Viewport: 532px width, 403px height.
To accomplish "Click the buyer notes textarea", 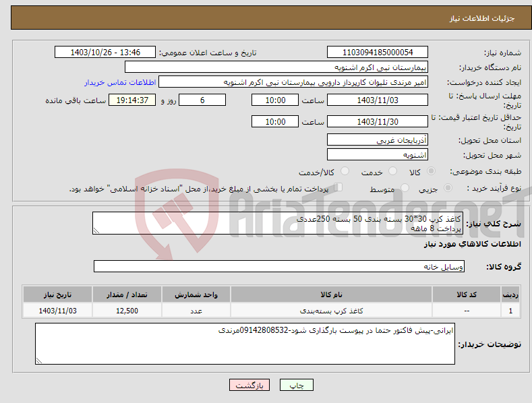I will 245,344.
